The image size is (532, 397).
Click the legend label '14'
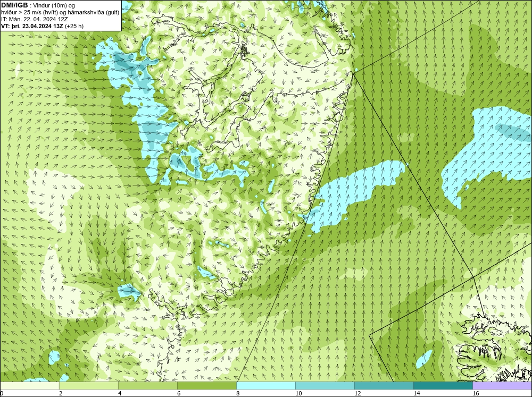[417, 393]
